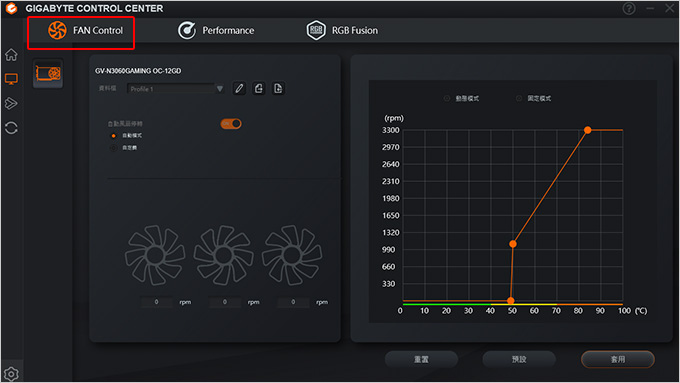Click the middle fan icon

(x=224, y=255)
